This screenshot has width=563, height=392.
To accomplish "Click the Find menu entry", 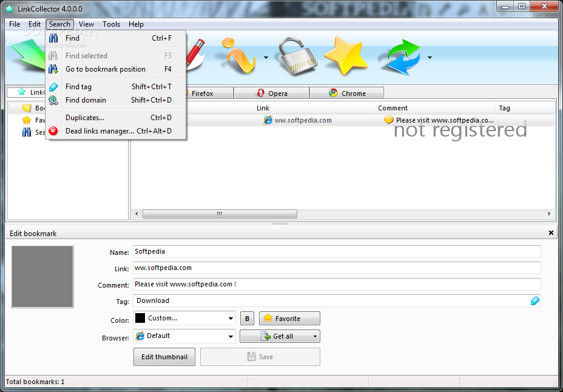I will [115, 38].
